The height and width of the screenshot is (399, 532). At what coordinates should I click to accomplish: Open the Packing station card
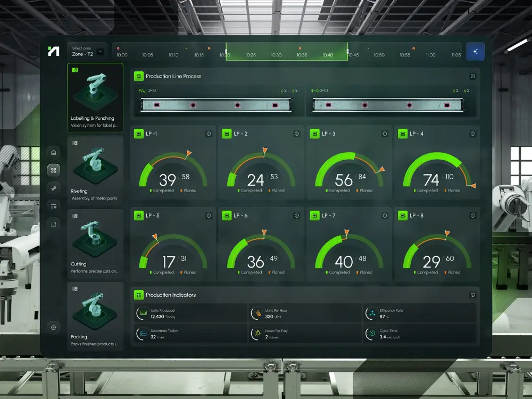click(x=95, y=316)
